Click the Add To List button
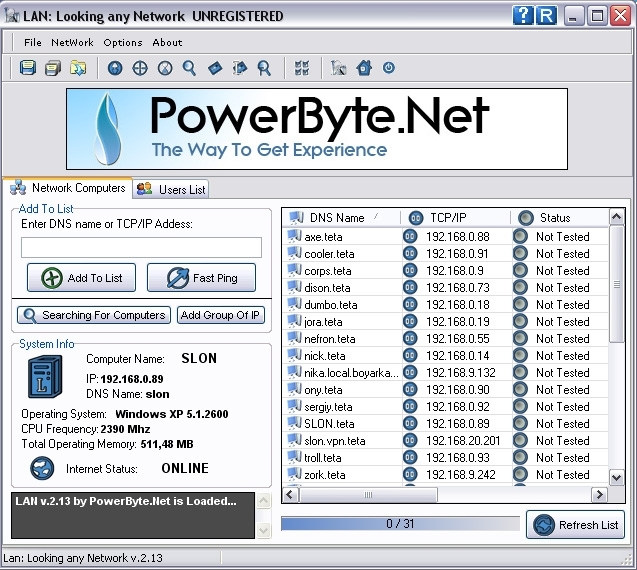The image size is (637, 570). pos(81,277)
